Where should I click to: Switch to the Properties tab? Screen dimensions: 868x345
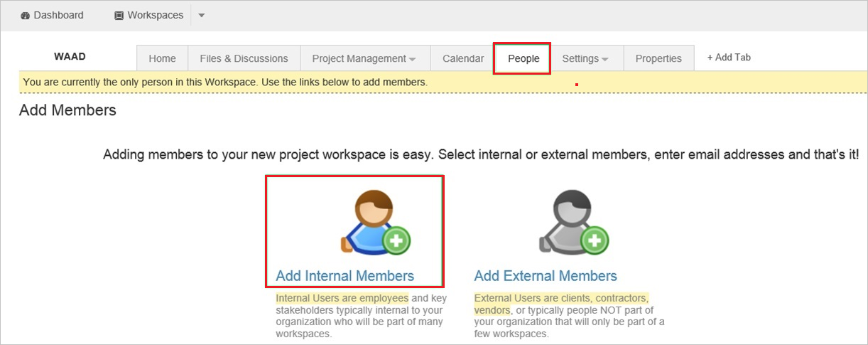pos(658,58)
